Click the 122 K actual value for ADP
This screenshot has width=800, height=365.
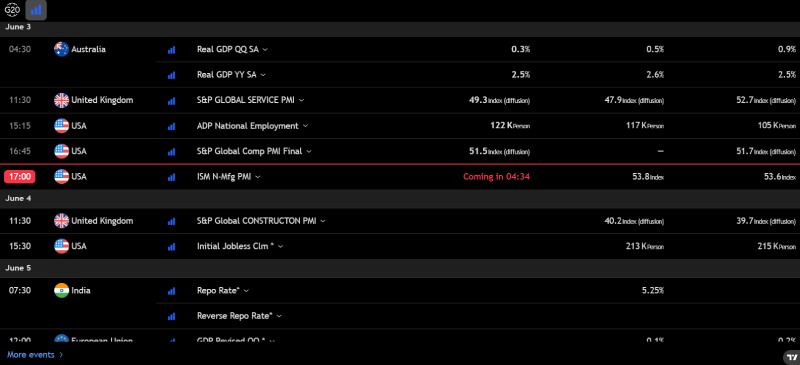pyautogui.click(x=509, y=126)
